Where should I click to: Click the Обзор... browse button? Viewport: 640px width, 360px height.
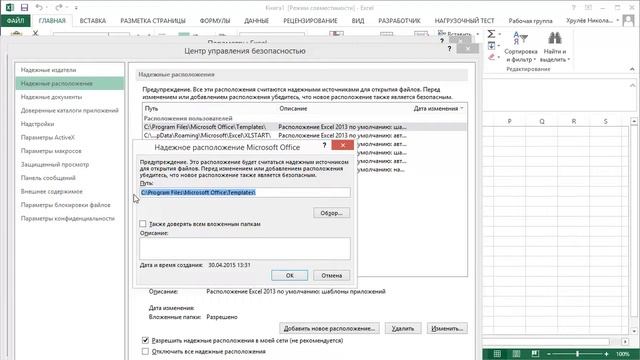[331, 213]
